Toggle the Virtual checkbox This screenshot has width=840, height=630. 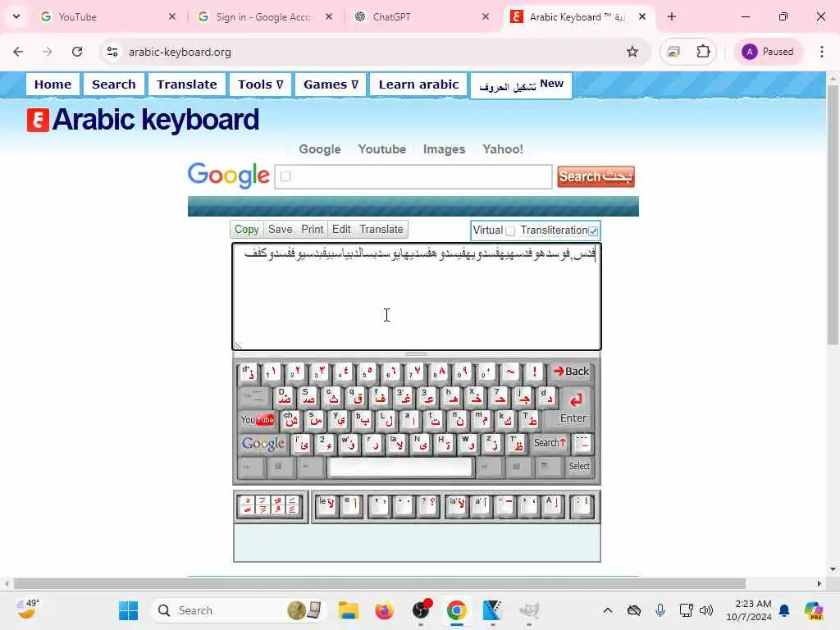click(x=510, y=231)
